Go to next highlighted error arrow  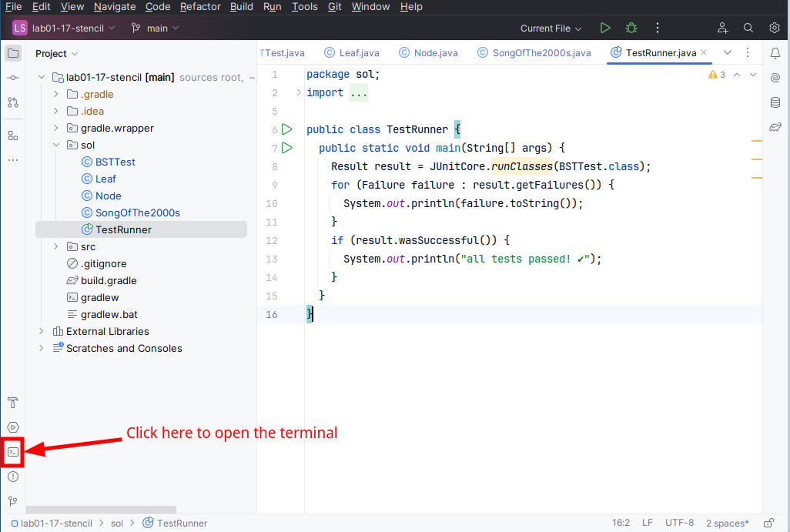click(x=753, y=75)
